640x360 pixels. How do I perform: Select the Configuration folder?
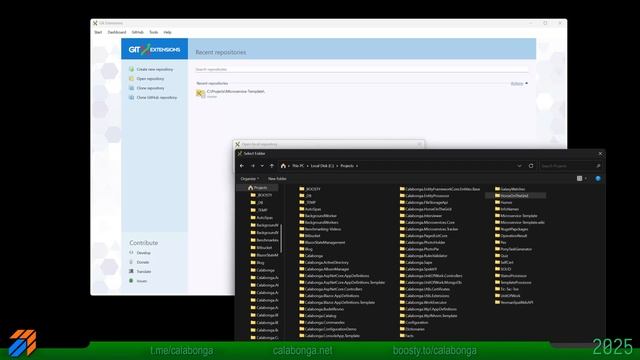[414, 322]
